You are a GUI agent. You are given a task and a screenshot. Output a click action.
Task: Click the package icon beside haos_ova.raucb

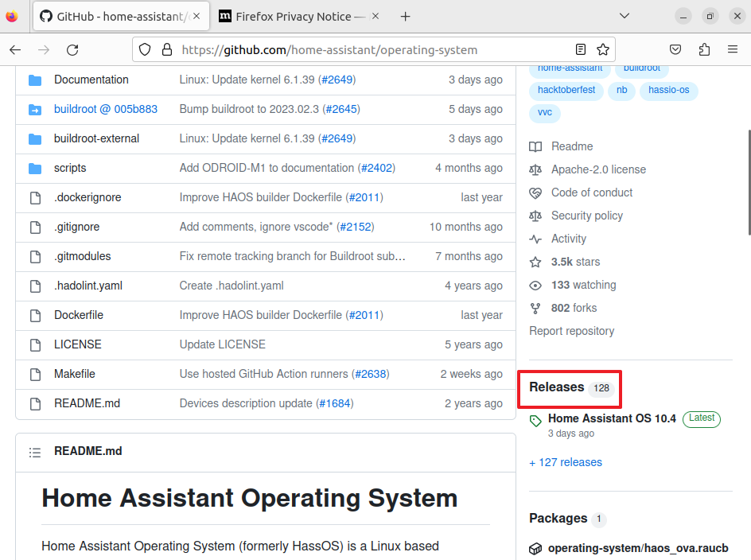pos(535,549)
